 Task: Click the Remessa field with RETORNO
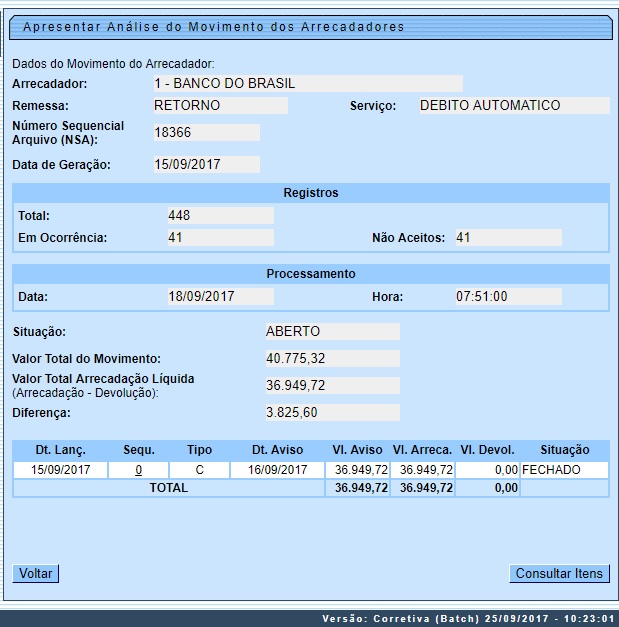(x=219, y=106)
